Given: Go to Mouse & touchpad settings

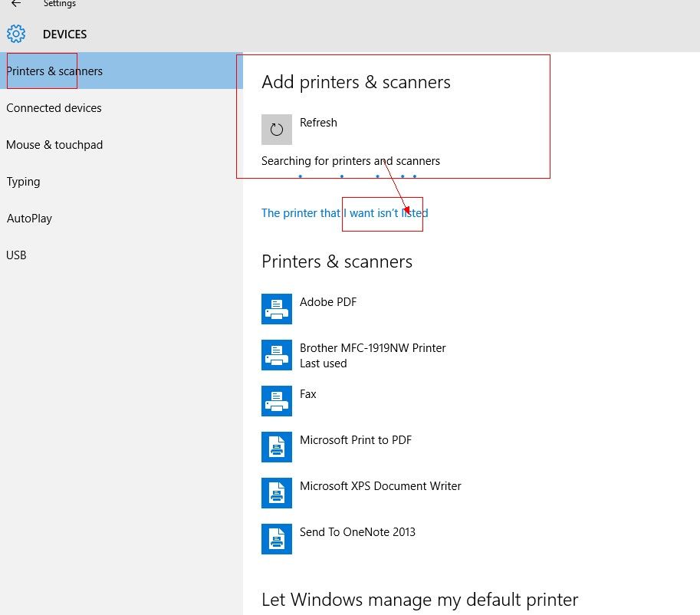Looking at the screenshot, I should (x=54, y=145).
